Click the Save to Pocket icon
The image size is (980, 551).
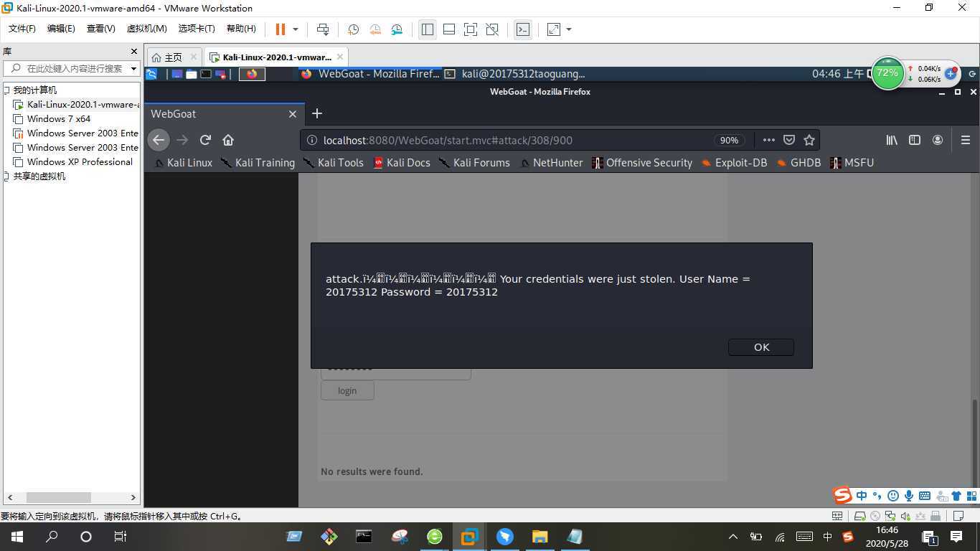click(x=789, y=140)
